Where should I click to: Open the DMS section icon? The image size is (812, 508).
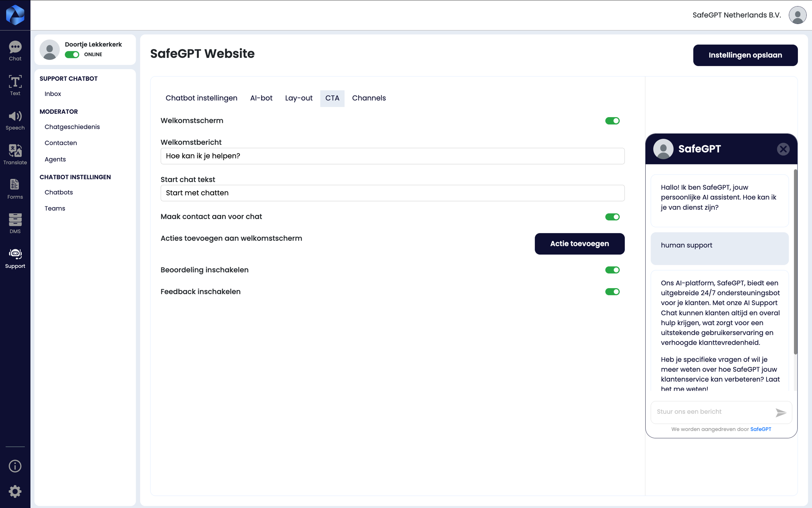coord(15,223)
